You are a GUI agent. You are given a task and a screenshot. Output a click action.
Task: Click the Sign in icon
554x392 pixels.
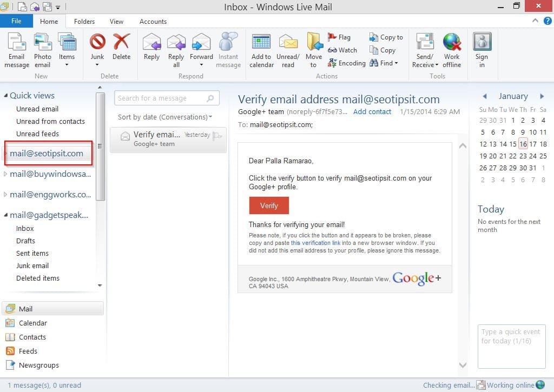pyautogui.click(x=482, y=42)
